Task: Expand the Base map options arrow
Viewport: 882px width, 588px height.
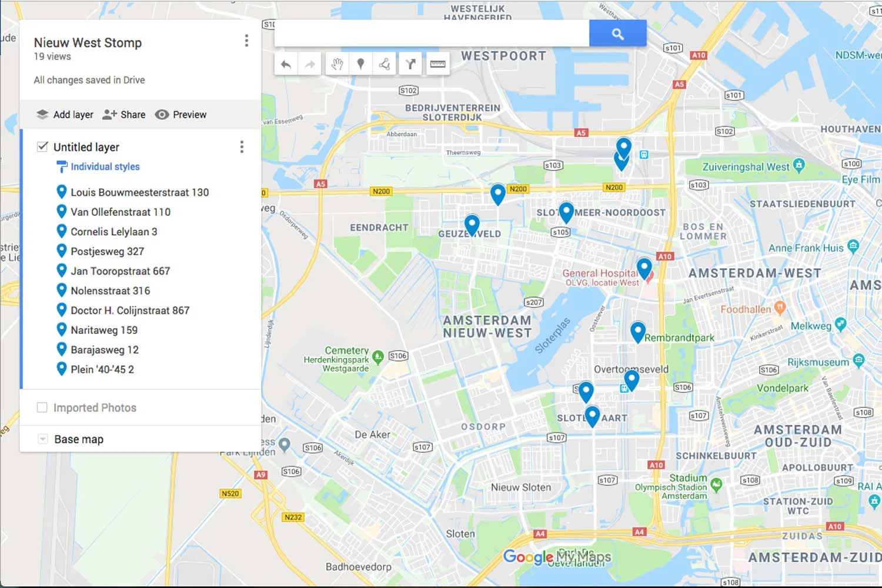Action: coord(42,439)
